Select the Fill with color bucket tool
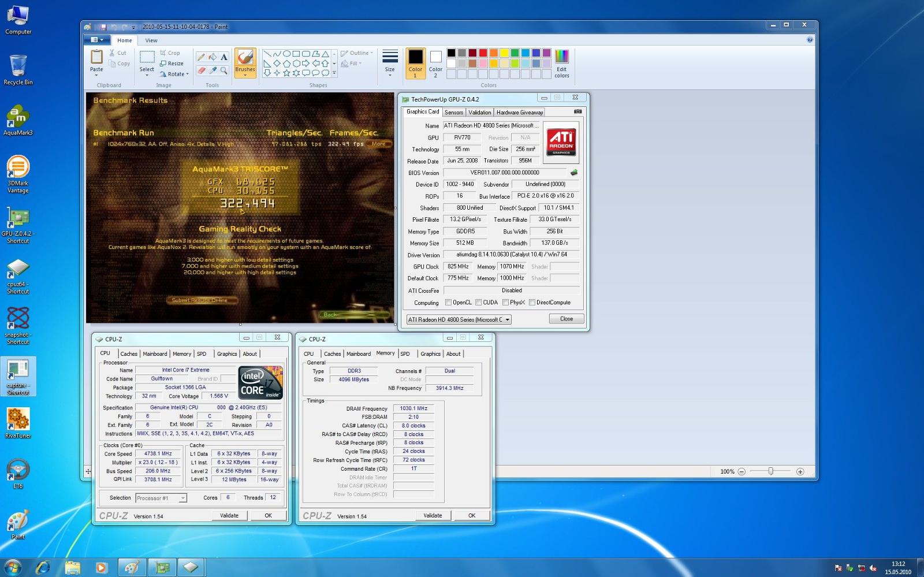924x577 pixels. tap(213, 57)
